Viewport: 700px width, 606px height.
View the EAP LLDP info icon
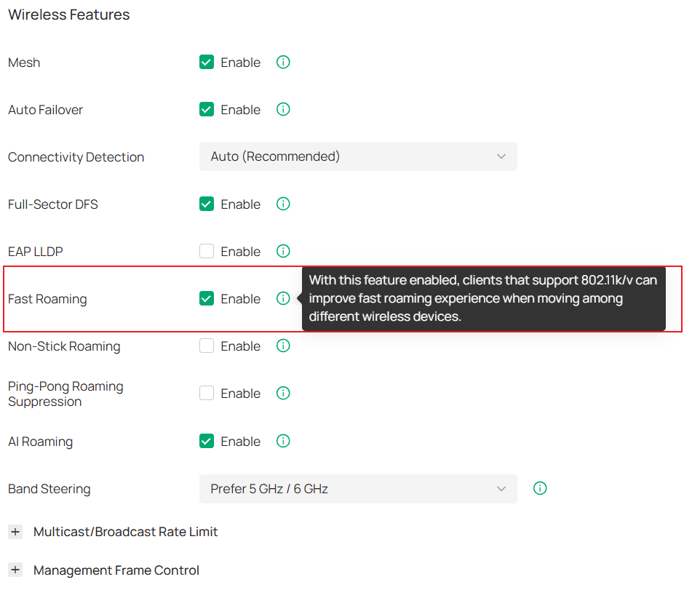click(x=282, y=251)
